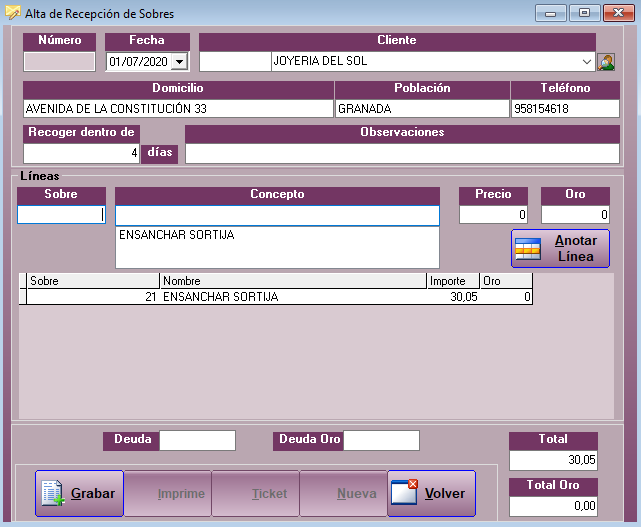This screenshot has width=641, height=527.
Task: Click the Concepto input field
Action: click(277, 215)
